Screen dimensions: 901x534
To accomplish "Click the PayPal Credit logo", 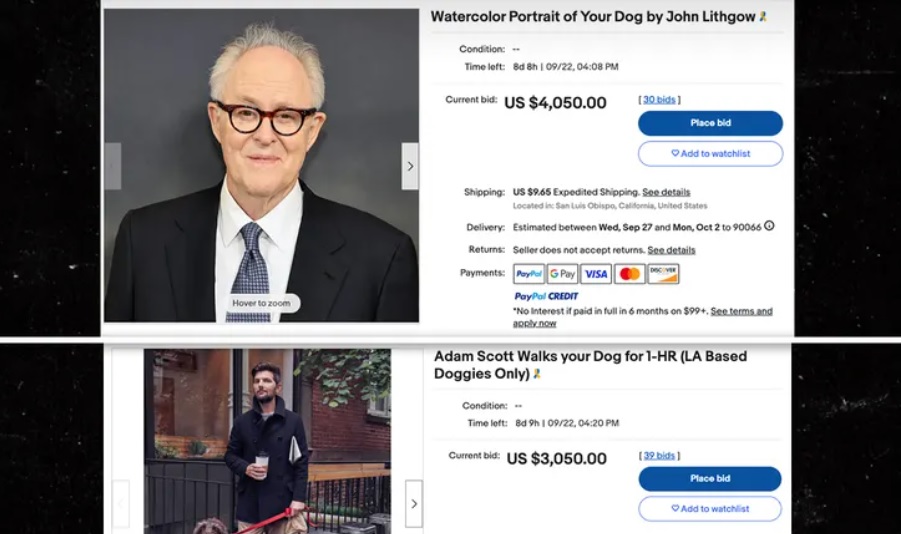I will pos(546,297).
